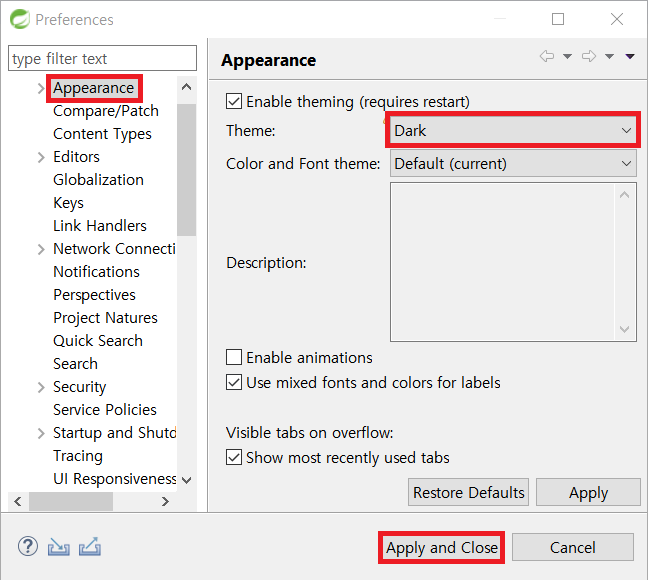
Task: Select Quick Search in the tree
Action: (98, 341)
